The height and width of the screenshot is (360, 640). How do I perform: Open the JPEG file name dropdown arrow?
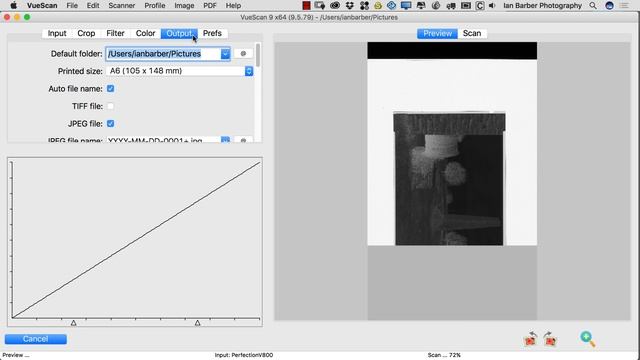(225, 140)
